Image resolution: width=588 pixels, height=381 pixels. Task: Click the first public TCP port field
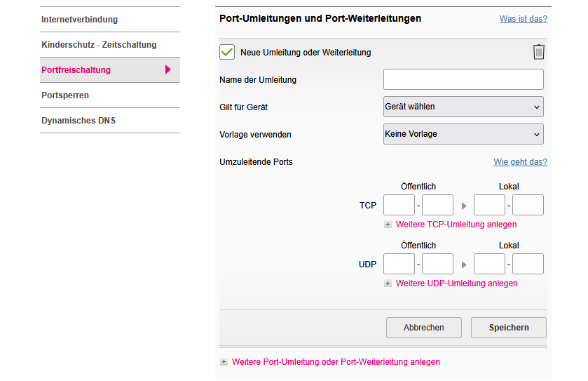[399, 205]
